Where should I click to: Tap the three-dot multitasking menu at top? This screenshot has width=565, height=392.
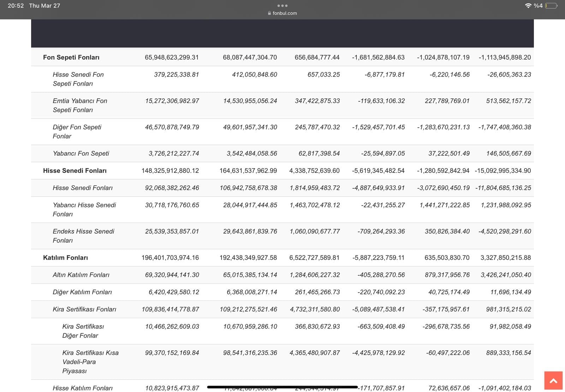282,6
